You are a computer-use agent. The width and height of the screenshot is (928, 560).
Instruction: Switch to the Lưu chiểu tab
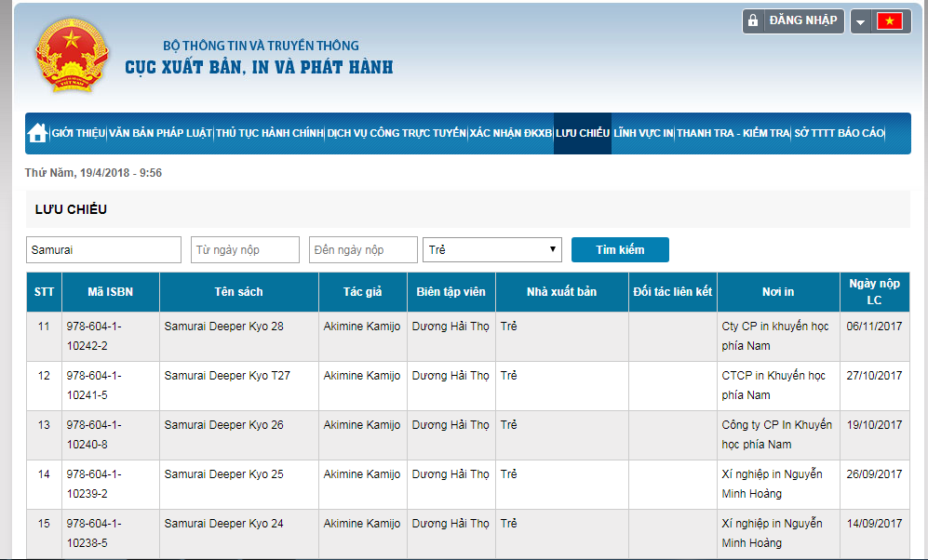582,133
